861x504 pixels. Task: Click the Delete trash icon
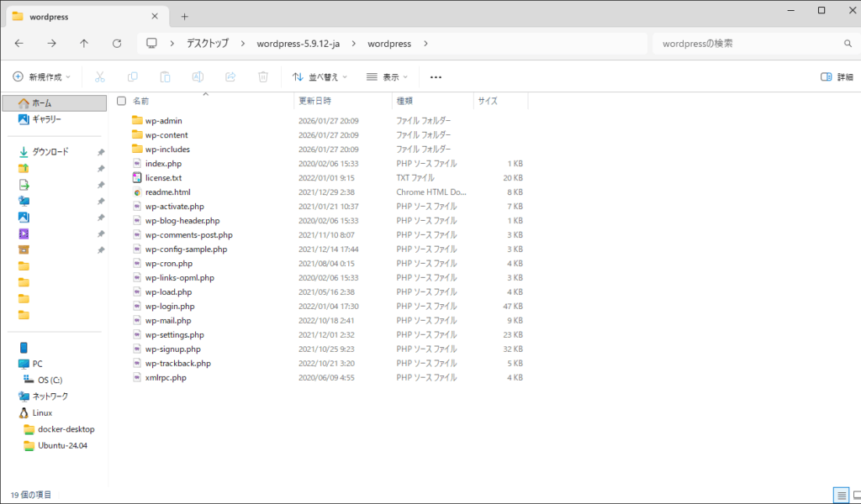(x=263, y=76)
